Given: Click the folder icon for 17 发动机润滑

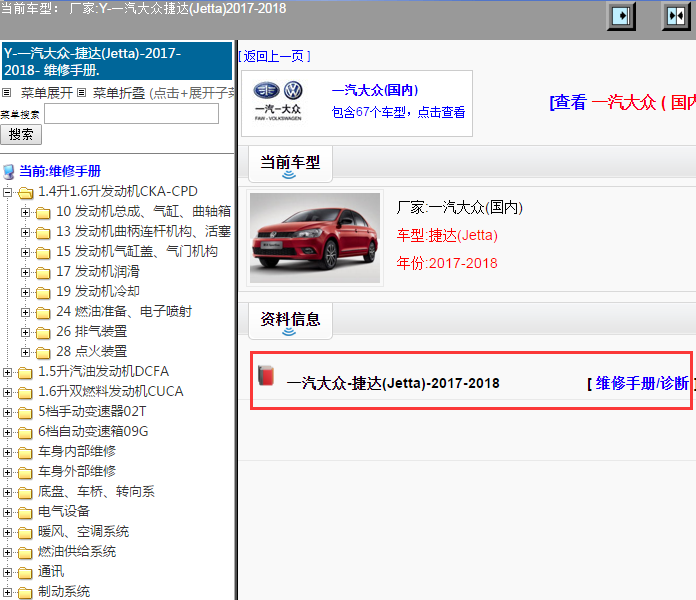Looking at the screenshot, I should point(43,273).
